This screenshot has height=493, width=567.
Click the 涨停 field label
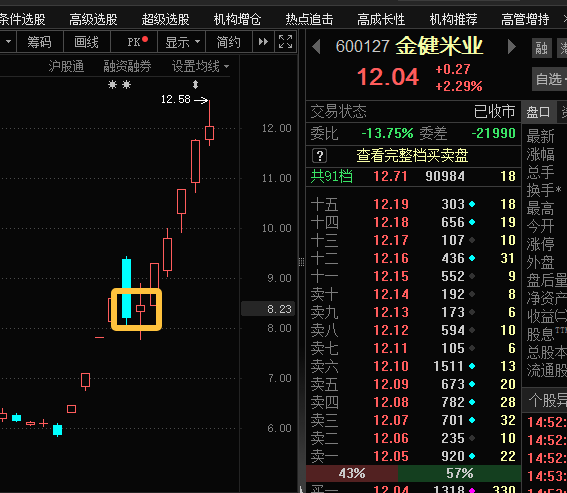[x=540, y=245]
